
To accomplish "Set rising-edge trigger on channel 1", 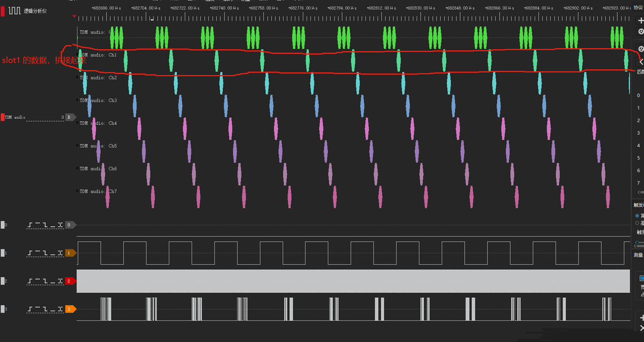I will [30, 253].
